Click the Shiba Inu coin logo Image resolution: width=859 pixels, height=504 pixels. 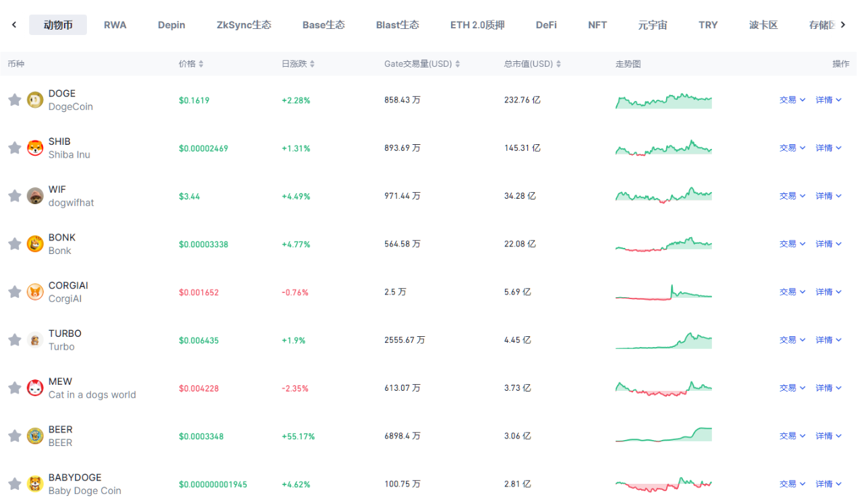point(35,148)
